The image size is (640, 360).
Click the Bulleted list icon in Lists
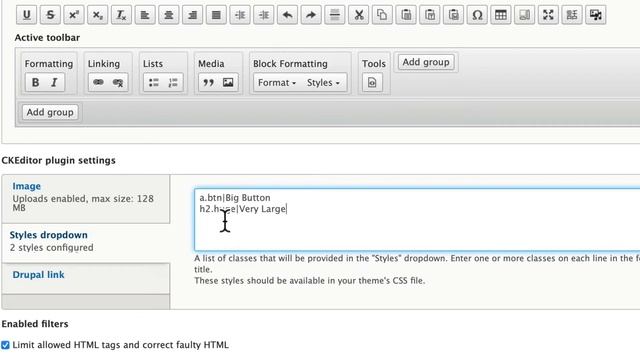click(153, 82)
